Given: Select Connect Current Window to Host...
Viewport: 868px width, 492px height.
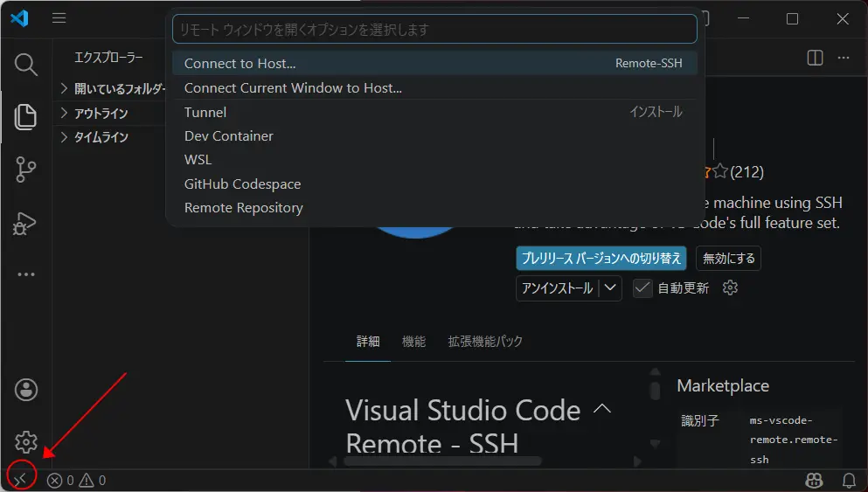Looking at the screenshot, I should [434, 88].
